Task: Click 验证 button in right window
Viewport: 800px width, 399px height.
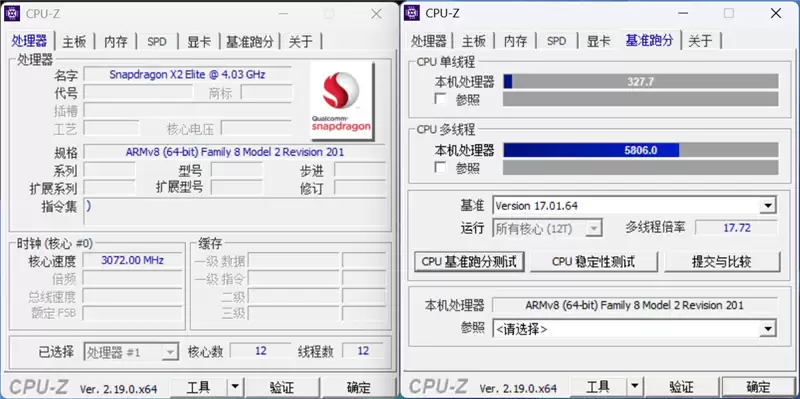Action: click(x=681, y=387)
